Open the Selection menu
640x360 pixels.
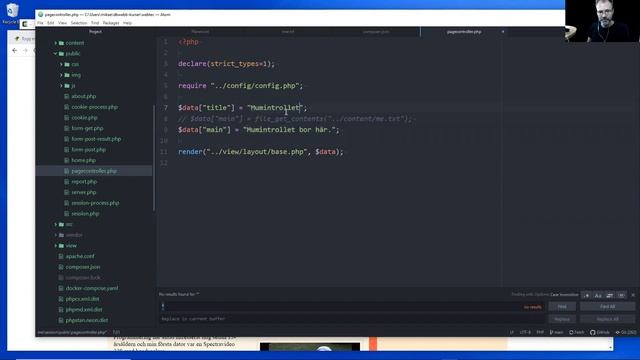79,23
